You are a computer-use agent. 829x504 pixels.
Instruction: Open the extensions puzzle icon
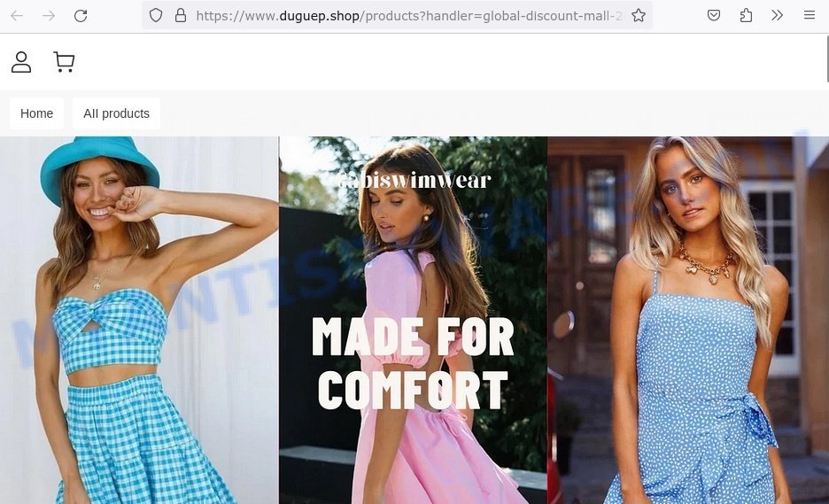(x=746, y=15)
